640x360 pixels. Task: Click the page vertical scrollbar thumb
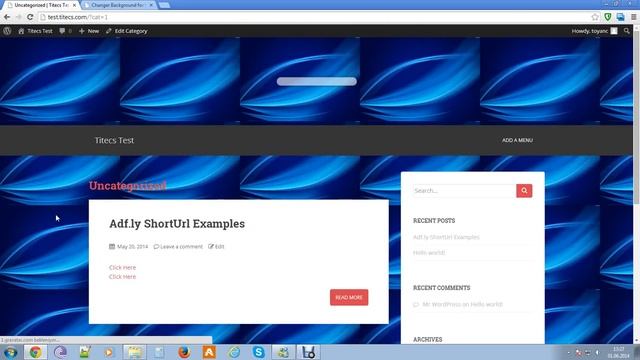pyautogui.click(x=636, y=118)
